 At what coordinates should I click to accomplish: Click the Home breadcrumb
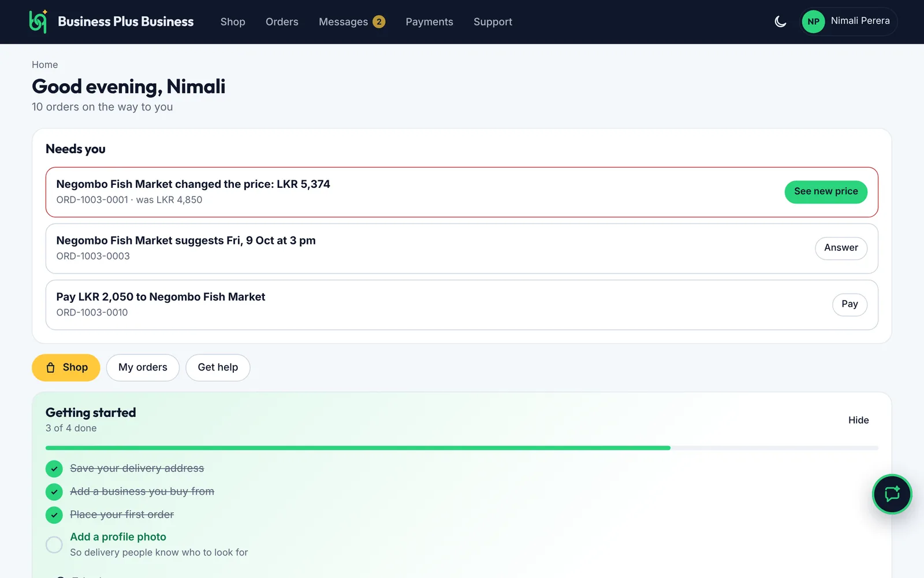pos(44,65)
